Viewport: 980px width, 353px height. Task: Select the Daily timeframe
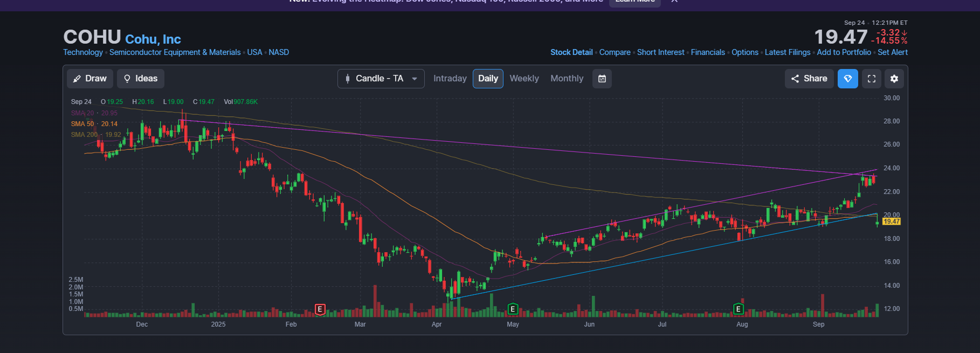(x=488, y=79)
